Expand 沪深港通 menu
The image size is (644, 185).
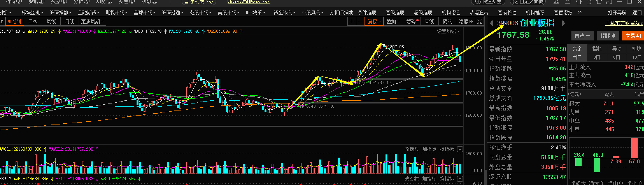tap(172, 12)
